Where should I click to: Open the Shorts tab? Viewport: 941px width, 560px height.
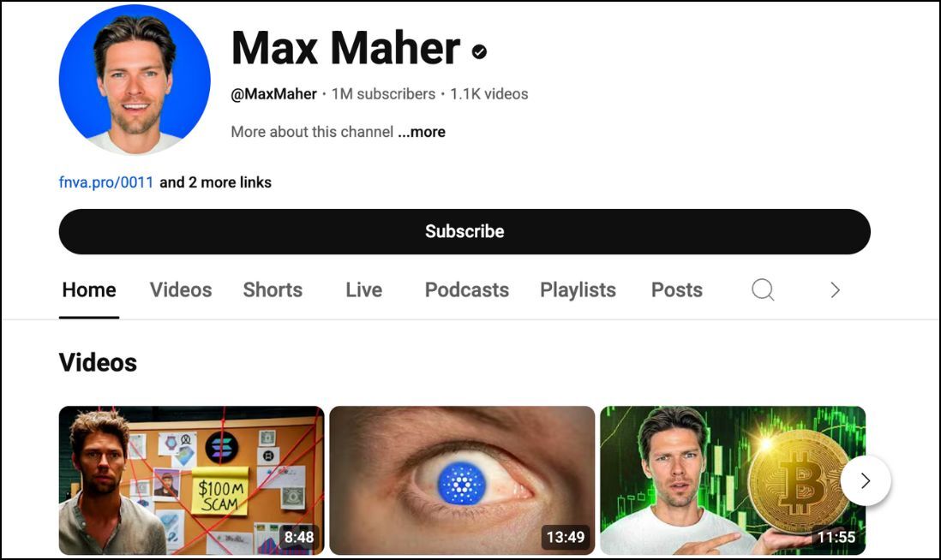click(273, 290)
